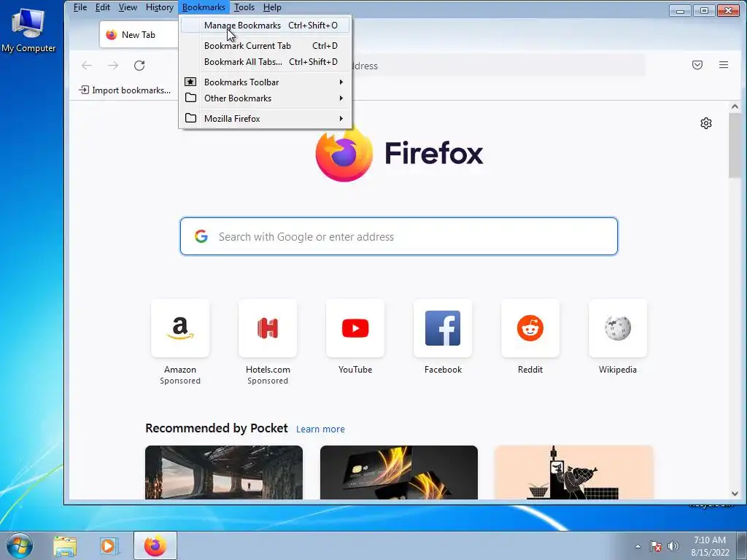747x560 pixels.
Task: Open the Firefox hamburger application menu
Action: click(x=723, y=65)
